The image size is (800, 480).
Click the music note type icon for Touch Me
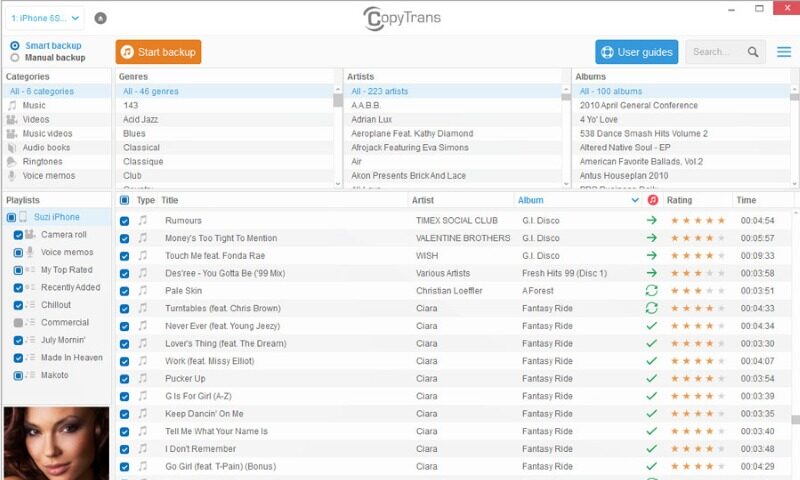click(143, 255)
